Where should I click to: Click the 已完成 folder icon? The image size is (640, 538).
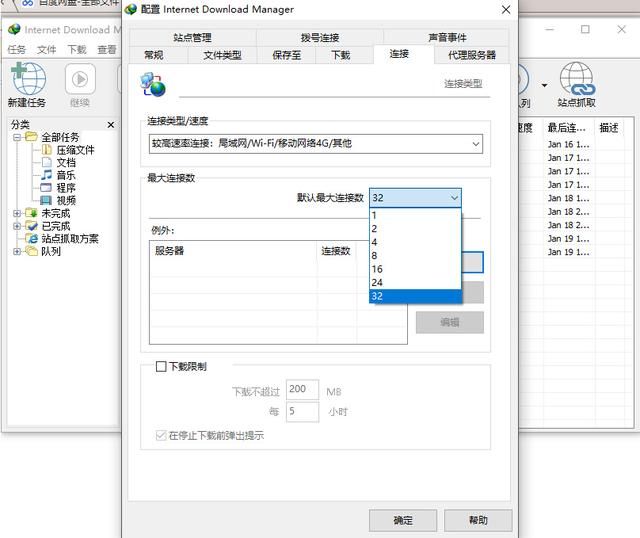click(x=31, y=226)
